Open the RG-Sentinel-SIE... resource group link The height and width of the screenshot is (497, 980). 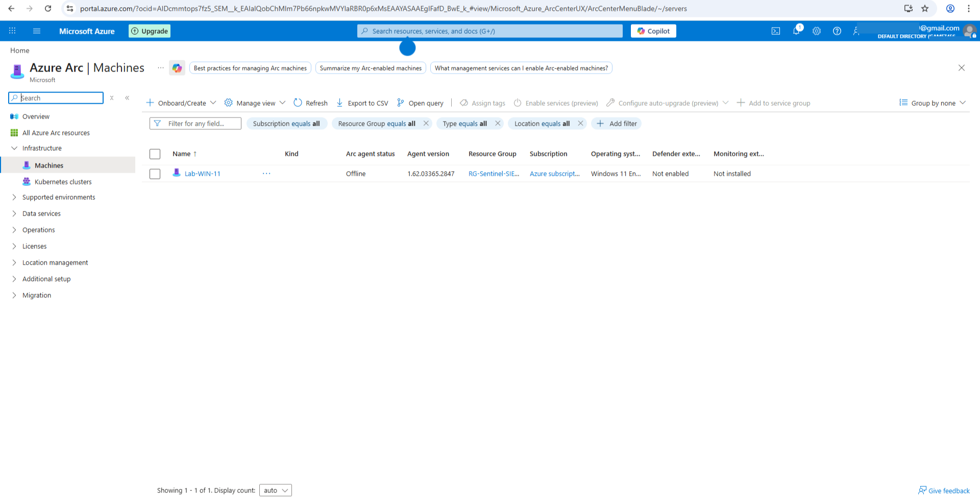pyautogui.click(x=494, y=174)
